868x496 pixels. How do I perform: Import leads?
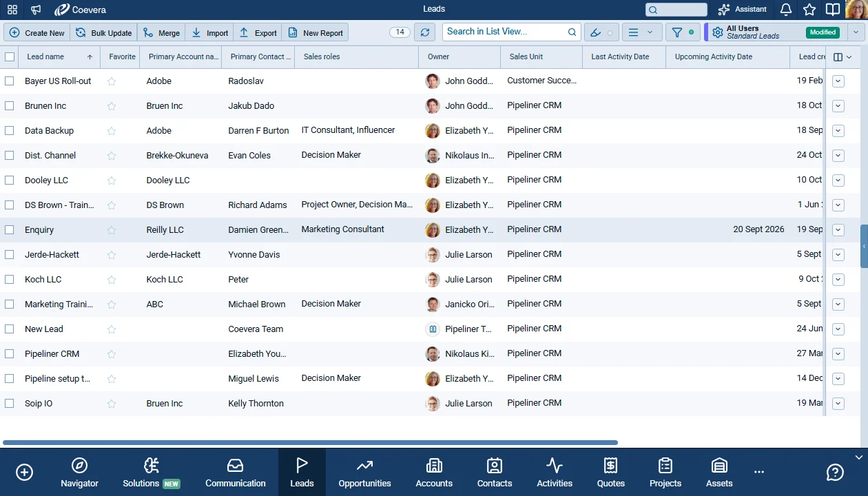(209, 32)
